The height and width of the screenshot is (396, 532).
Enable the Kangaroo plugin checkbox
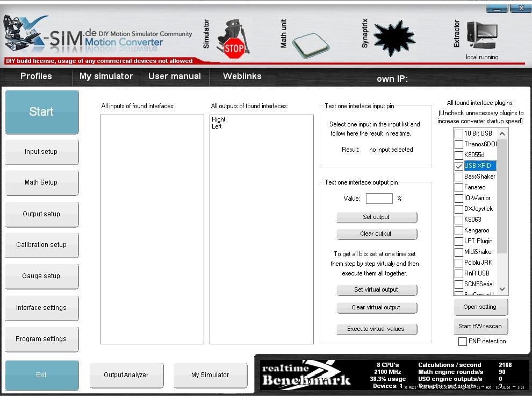459,231
